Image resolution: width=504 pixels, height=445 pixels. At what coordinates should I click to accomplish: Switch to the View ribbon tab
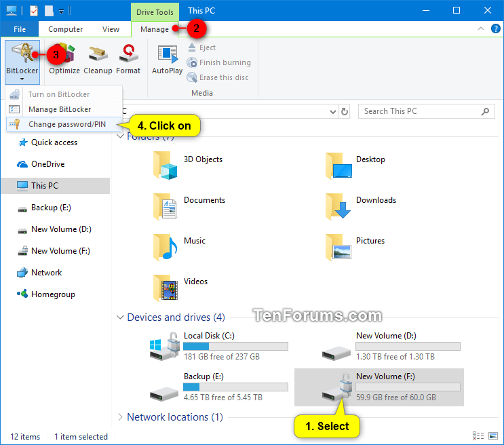pos(111,29)
